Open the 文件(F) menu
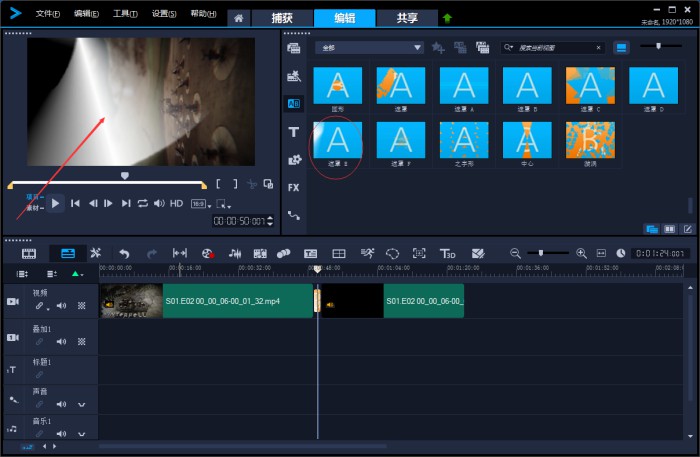The height and width of the screenshot is (457, 700). point(47,14)
